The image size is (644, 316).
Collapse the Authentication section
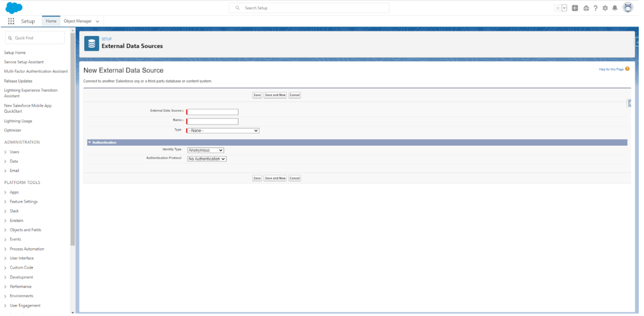click(x=90, y=142)
